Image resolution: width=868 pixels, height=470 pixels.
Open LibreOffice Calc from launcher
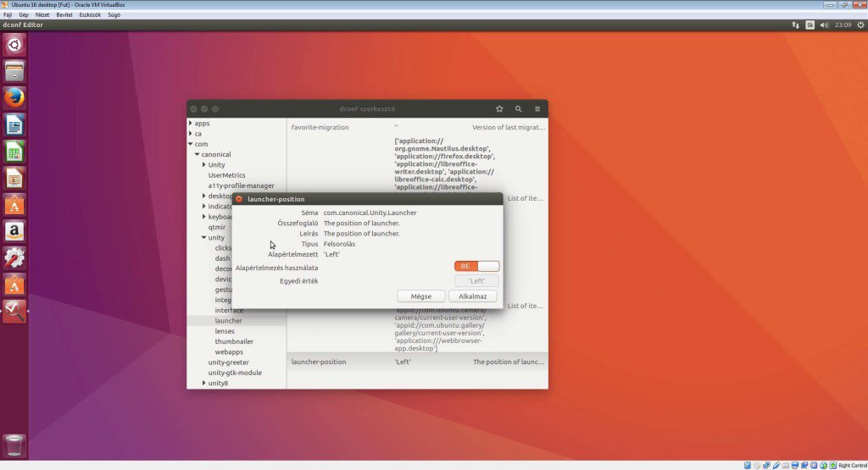pyautogui.click(x=14, y=152)
